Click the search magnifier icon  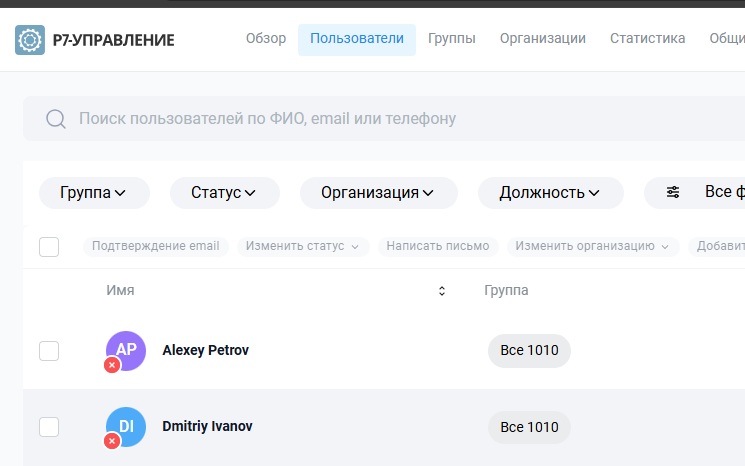(56, 119)
